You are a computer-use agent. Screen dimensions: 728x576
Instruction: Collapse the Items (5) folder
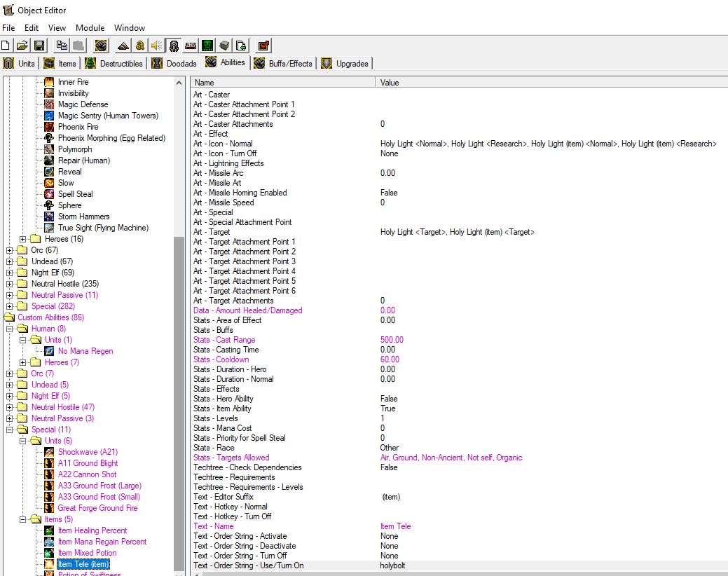(x=22, y=519)
